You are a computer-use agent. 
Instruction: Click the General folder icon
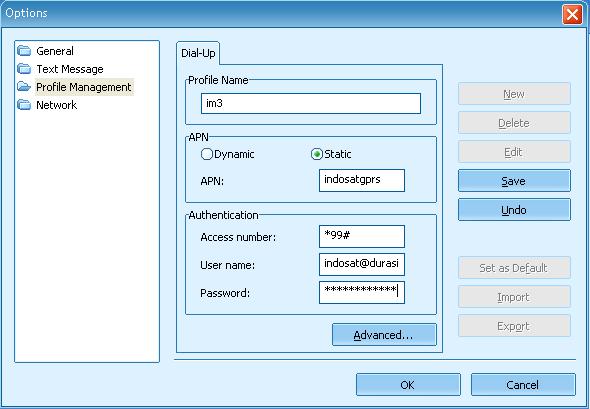[x=24, y=50]
